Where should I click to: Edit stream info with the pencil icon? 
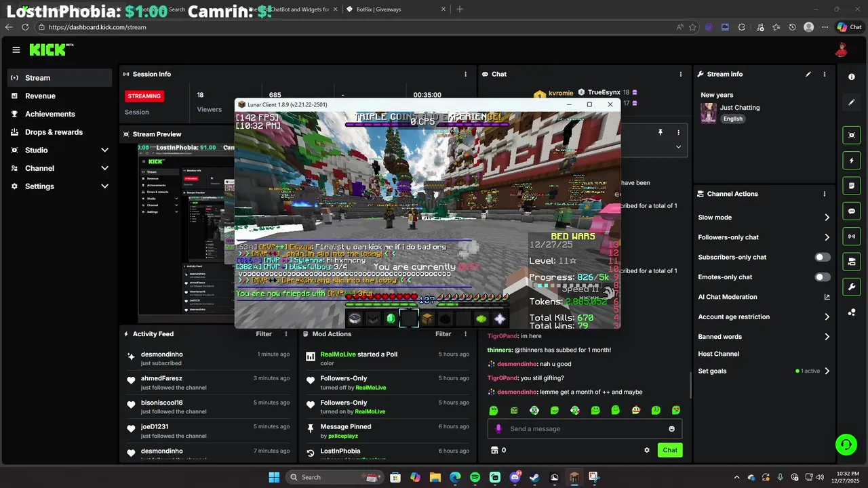coord(808,74)
